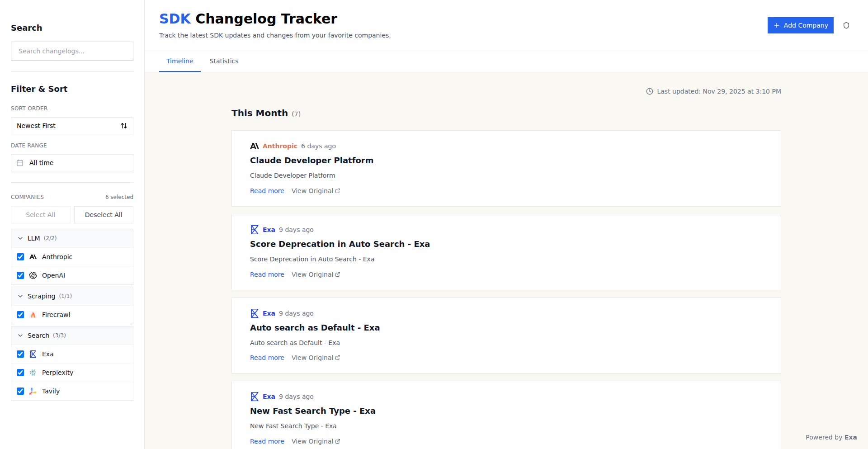Screen dimensions: 868x449
Task: Uncheck the Anthropic company checkbox
Action: [x=20, y=257]
